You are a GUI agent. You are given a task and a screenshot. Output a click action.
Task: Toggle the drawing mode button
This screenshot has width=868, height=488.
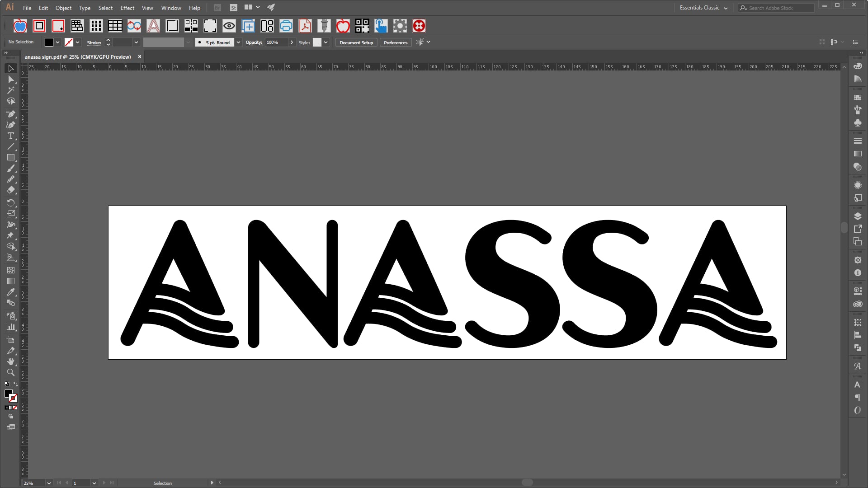pyautogui.click(x=11, y=417)
